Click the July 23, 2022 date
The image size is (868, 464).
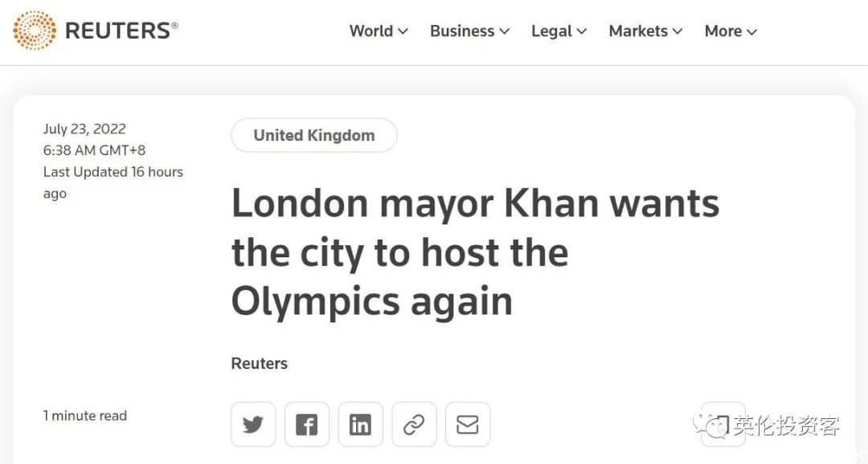coord(84,129)
